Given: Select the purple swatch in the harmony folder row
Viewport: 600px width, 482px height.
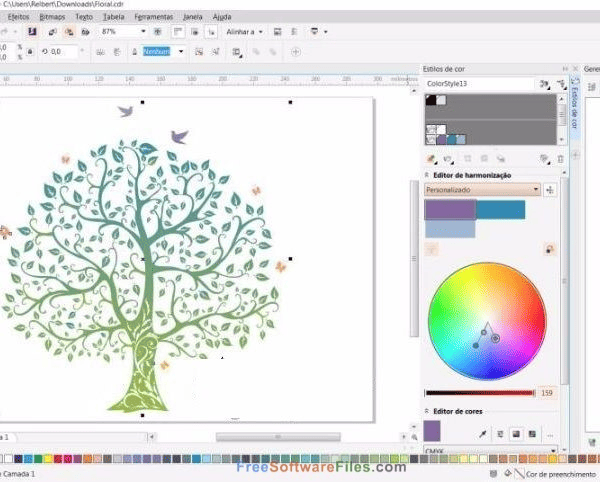Looking at the screenshot, I should 442,140.
